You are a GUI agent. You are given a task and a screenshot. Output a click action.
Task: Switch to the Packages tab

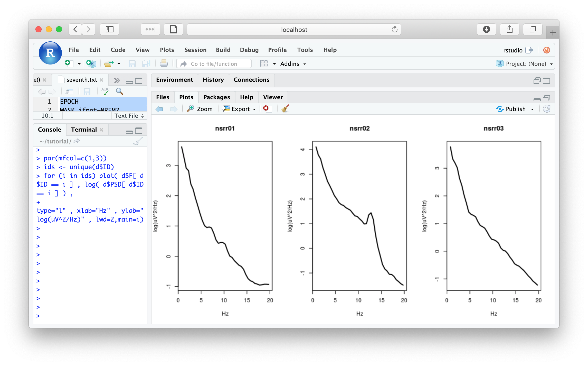click(x=216, y=97)
